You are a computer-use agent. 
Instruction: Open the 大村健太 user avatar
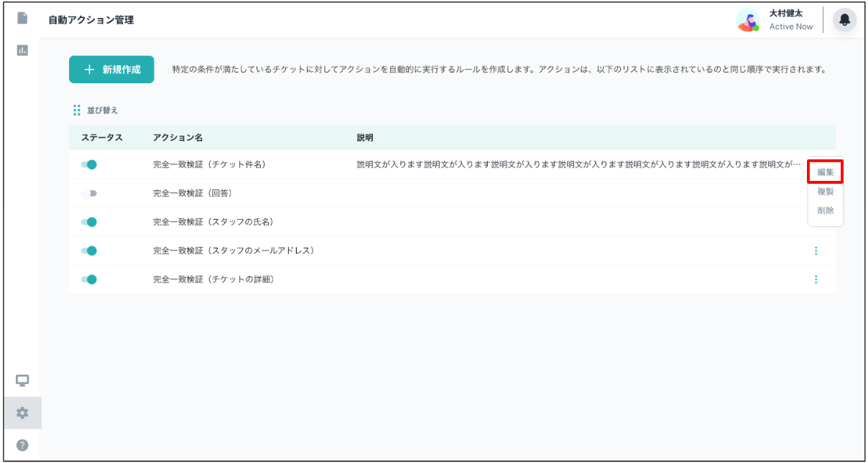[748, 20]
